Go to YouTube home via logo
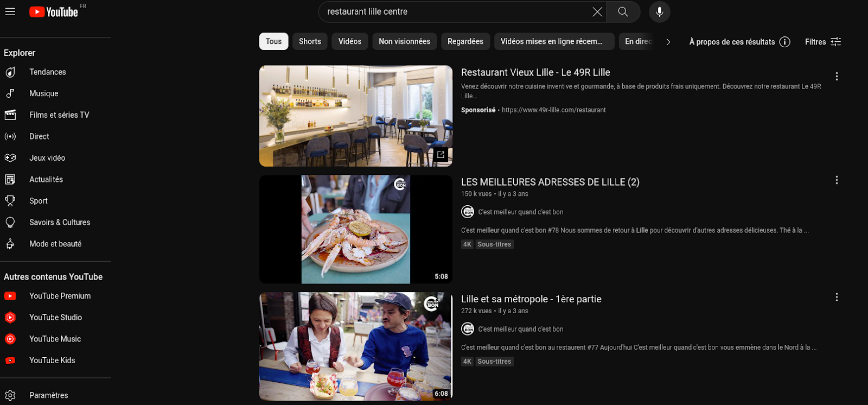This screenshot has height=405, width=868. 54,12
